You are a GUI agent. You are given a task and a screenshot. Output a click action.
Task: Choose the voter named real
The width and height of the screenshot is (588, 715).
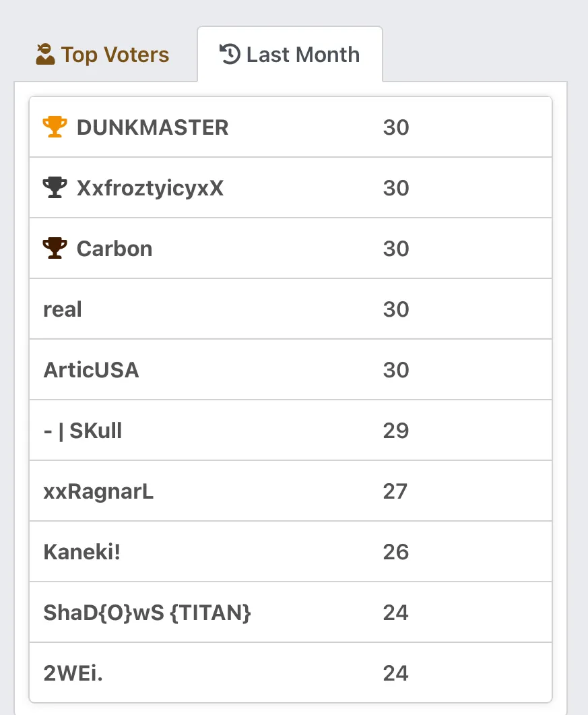(63, 309)
